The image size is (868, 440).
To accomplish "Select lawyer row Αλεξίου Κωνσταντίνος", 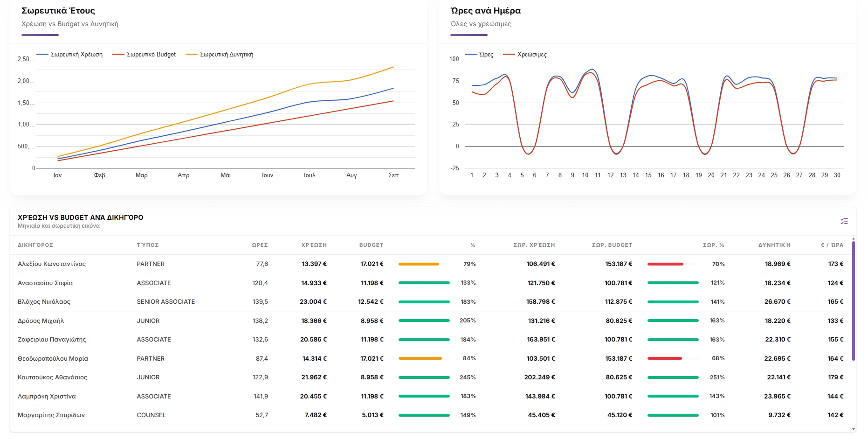I will pyautogui.click(x=431, y=264).
